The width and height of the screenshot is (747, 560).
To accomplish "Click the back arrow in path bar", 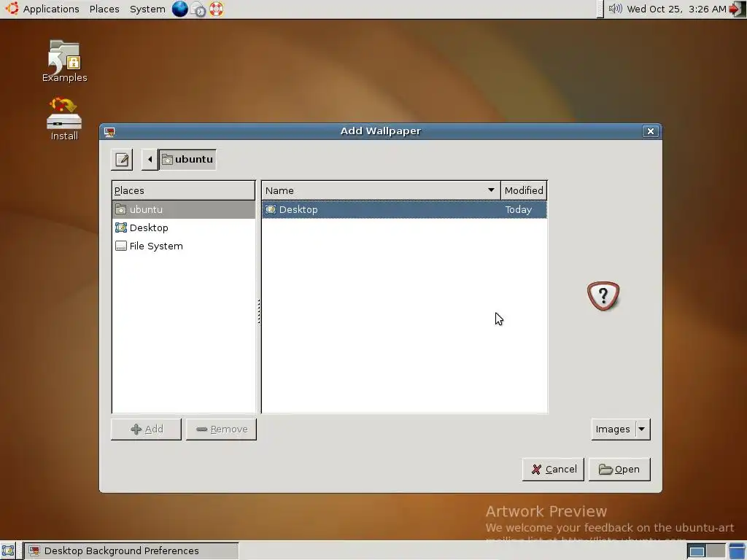I will [150, 159].
